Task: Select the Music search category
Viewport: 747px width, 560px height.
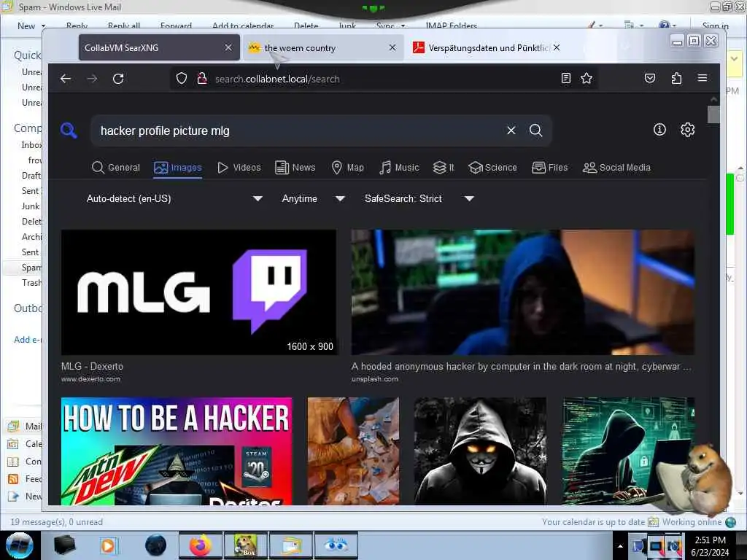Action: (399, 168)
